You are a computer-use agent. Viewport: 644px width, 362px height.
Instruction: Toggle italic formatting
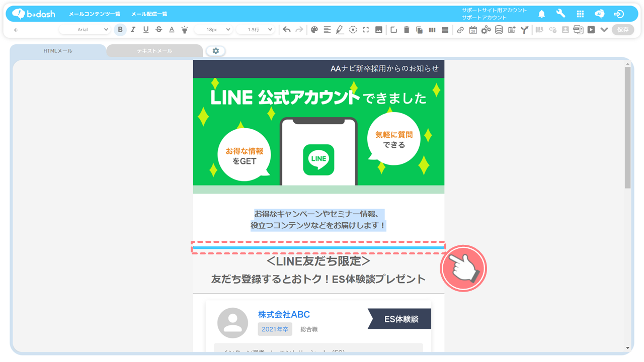click(133, 30)
